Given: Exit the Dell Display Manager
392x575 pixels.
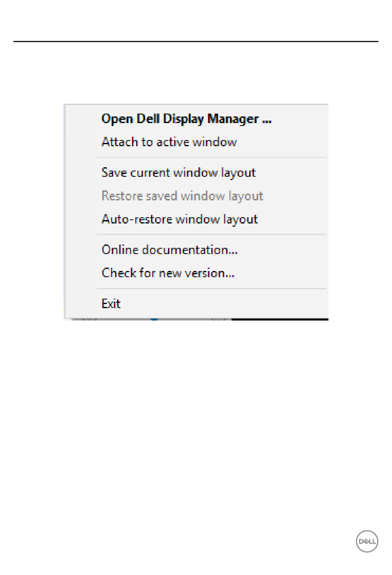Looking at the screenshot, I should point(111,304).
